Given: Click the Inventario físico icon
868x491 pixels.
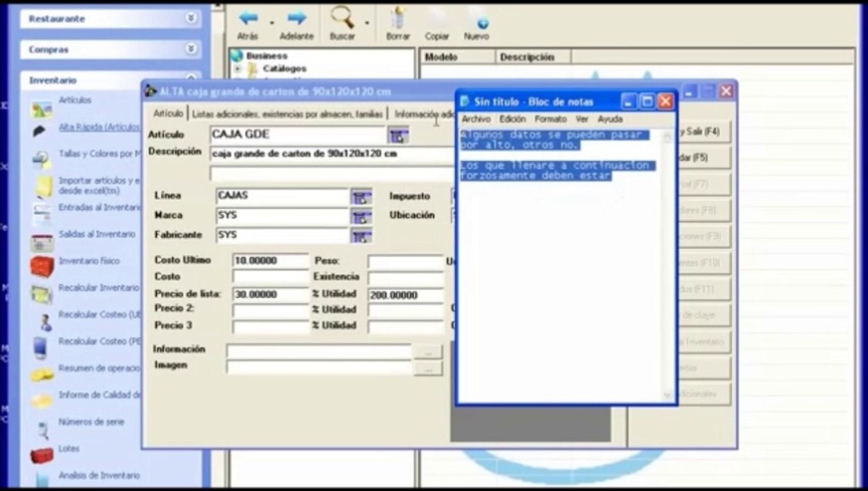Looking at the screenshot, I should point(42,267).
